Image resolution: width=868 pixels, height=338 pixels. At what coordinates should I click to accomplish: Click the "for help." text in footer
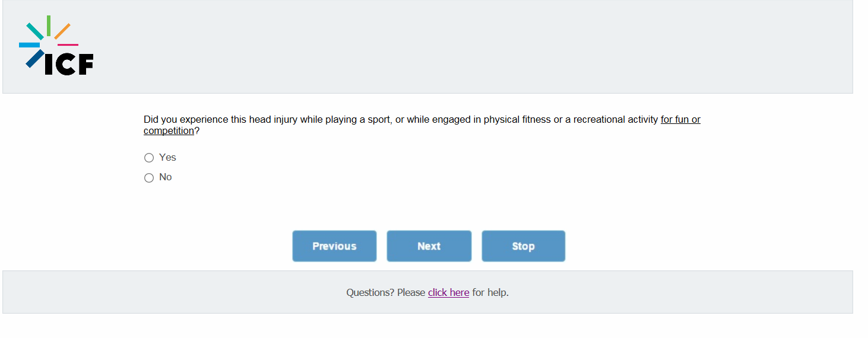[490, 292]
